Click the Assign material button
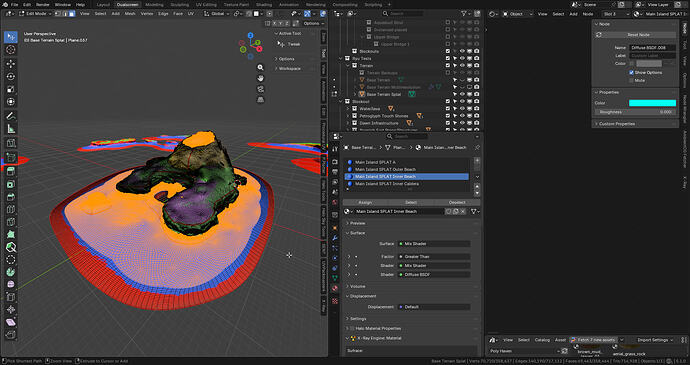690x365 pixels. [x=365, y=202]
